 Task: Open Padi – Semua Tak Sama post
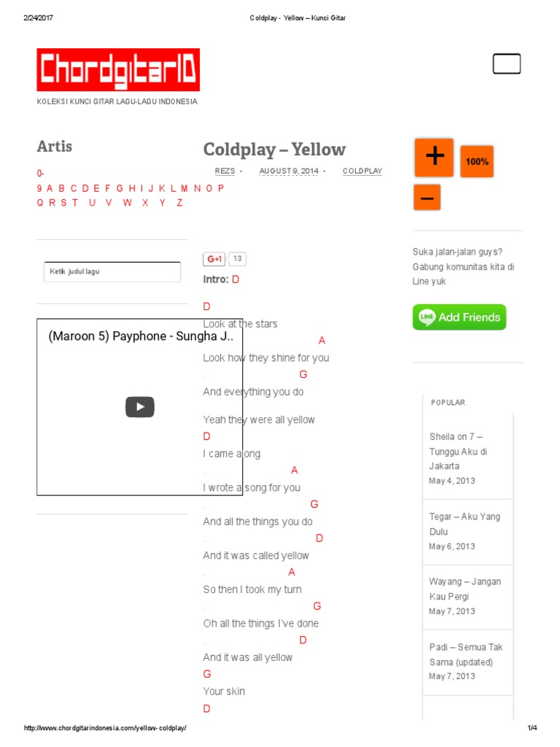click(466, 654)
